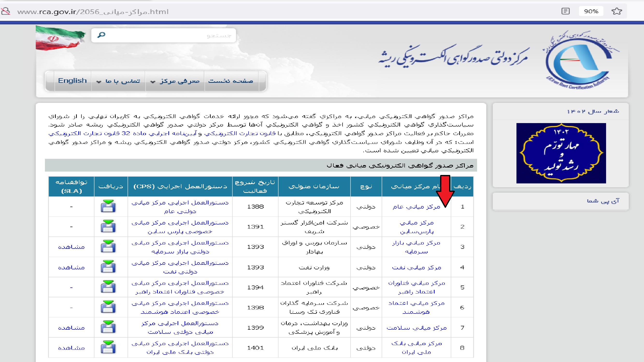Open CPS document خصوصی پارس ساین link

[180, 227]
